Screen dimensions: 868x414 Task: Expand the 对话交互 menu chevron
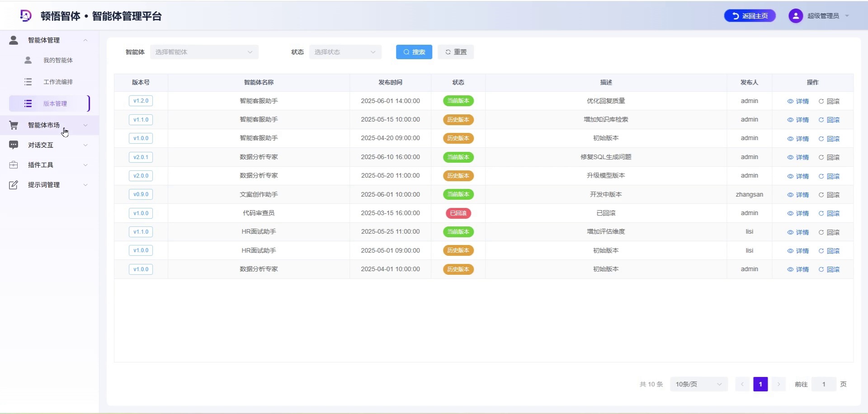(x=85, y=145)
